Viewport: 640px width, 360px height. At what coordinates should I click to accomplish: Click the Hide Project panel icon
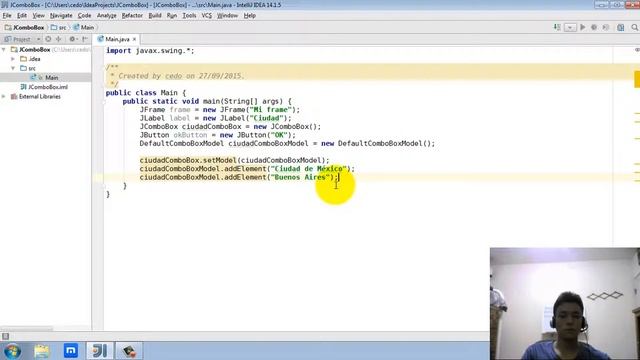85,39
